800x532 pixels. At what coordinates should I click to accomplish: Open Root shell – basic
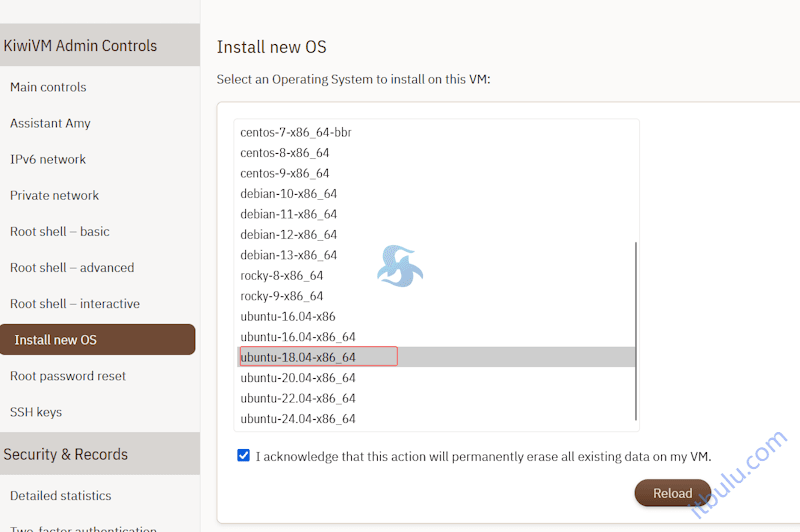pyautogui.click(x=60, y=231)
